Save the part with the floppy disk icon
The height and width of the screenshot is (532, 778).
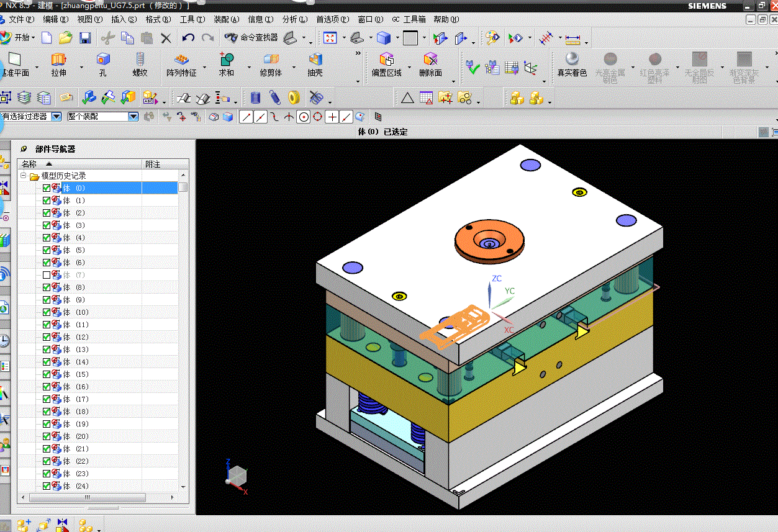click(x=85, y=38)
